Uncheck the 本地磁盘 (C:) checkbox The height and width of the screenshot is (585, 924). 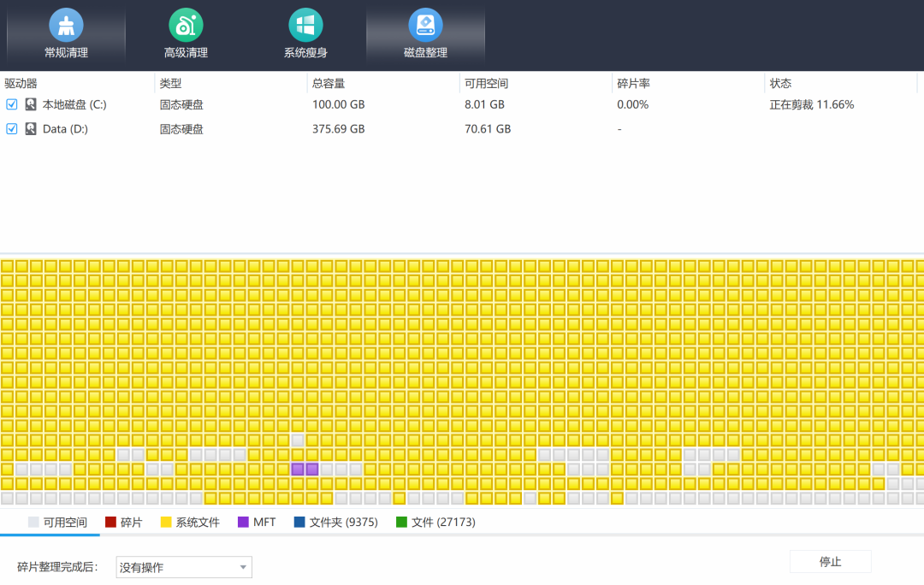(12, 104)
